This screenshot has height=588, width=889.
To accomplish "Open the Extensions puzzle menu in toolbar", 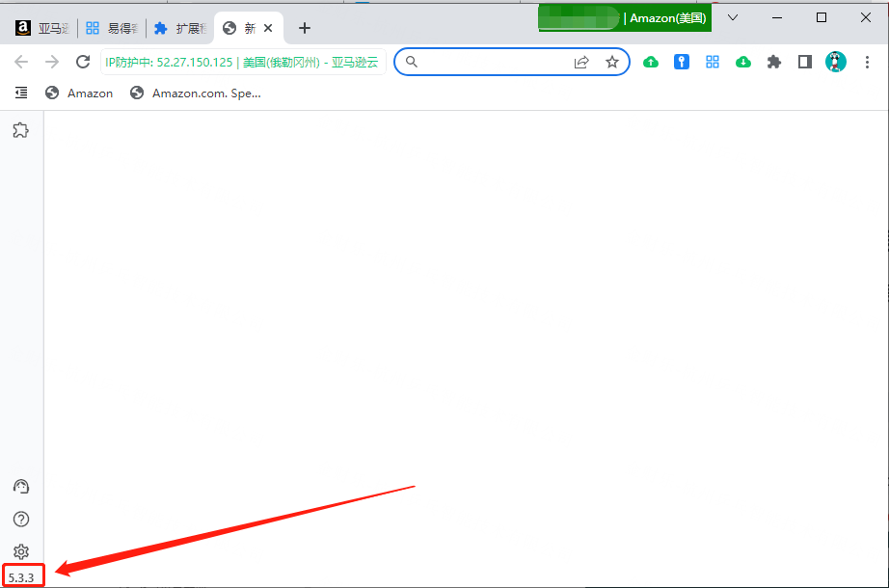I will (774, 62).
